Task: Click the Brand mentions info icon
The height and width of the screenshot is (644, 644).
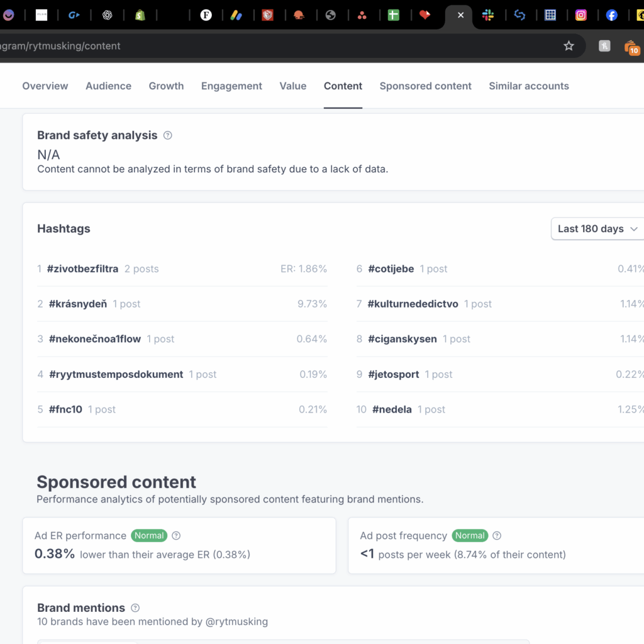Action: [135, 608]
